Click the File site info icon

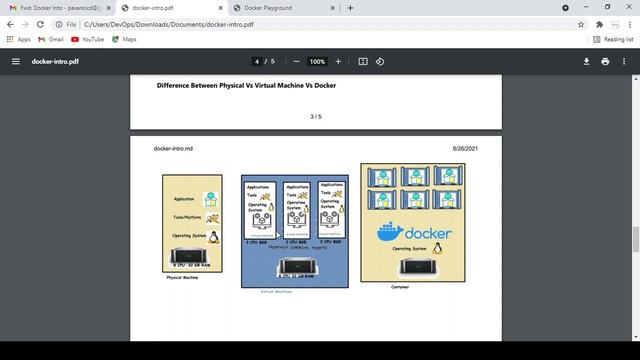click(59, 24)
